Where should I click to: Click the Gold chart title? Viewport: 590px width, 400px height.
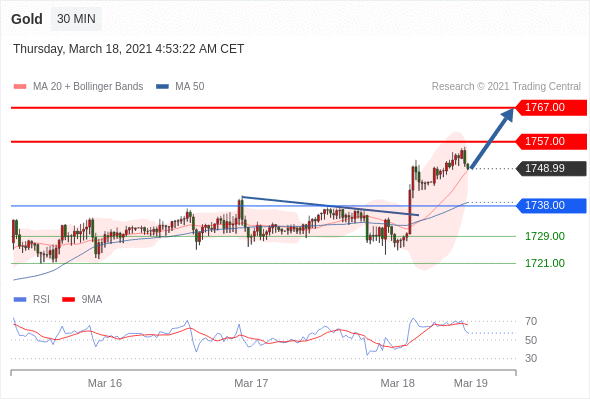coord(27,19)
